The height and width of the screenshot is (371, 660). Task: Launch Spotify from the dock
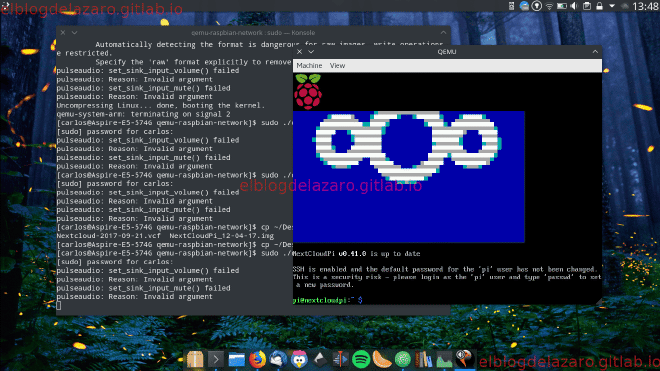[361, 360]
